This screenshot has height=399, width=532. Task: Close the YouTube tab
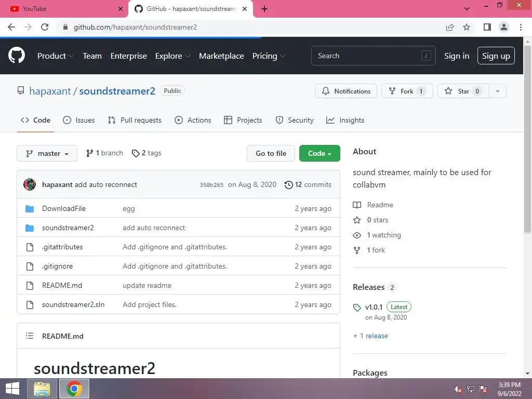click(120, 9)
